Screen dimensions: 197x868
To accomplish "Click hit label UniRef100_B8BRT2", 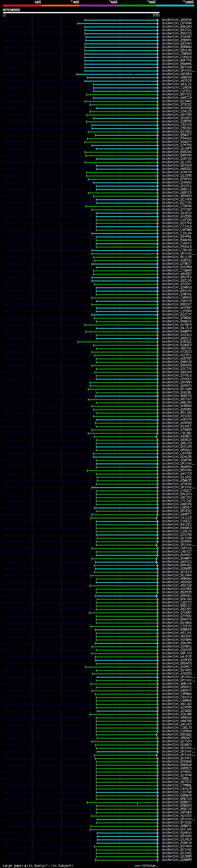I will pos(177,802).
